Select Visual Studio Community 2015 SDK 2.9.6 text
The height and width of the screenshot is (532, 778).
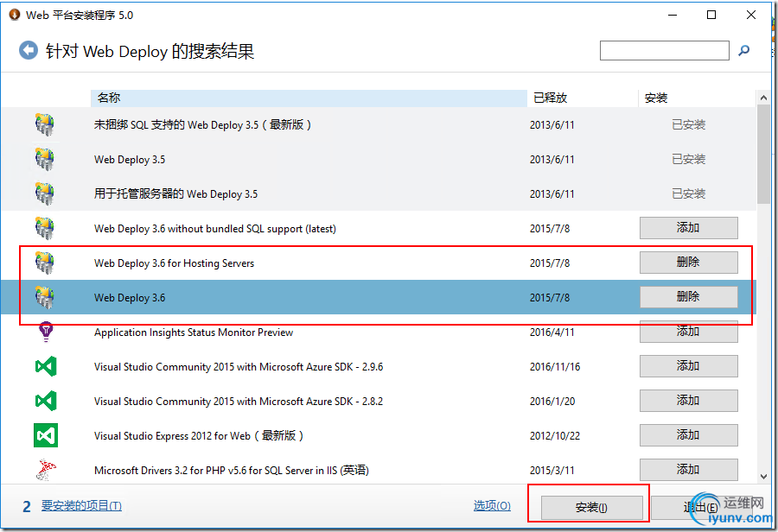coord(239,367)
